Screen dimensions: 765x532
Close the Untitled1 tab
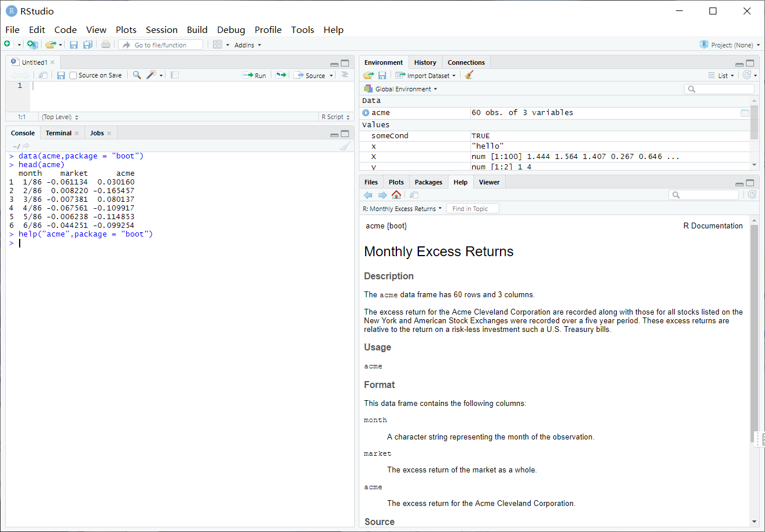click(53, 62)
